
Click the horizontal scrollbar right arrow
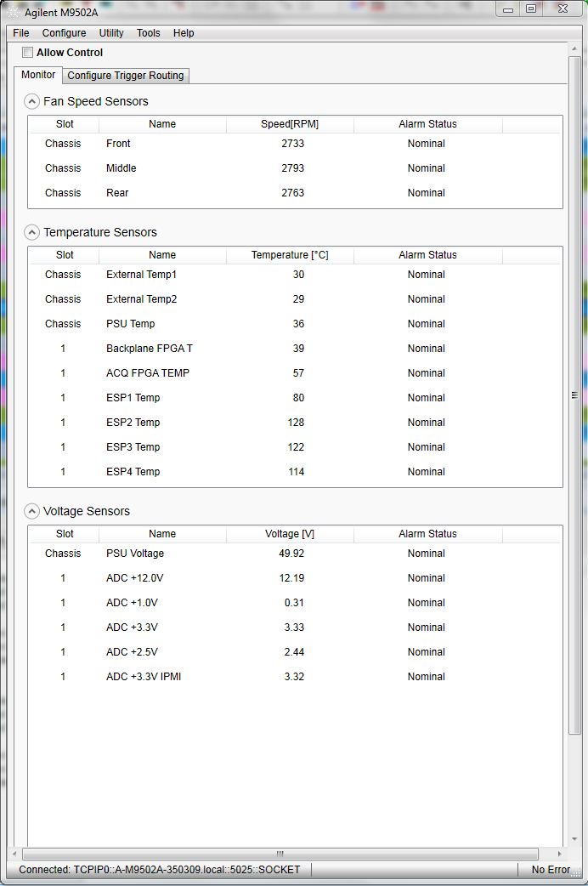coord(559,854)
